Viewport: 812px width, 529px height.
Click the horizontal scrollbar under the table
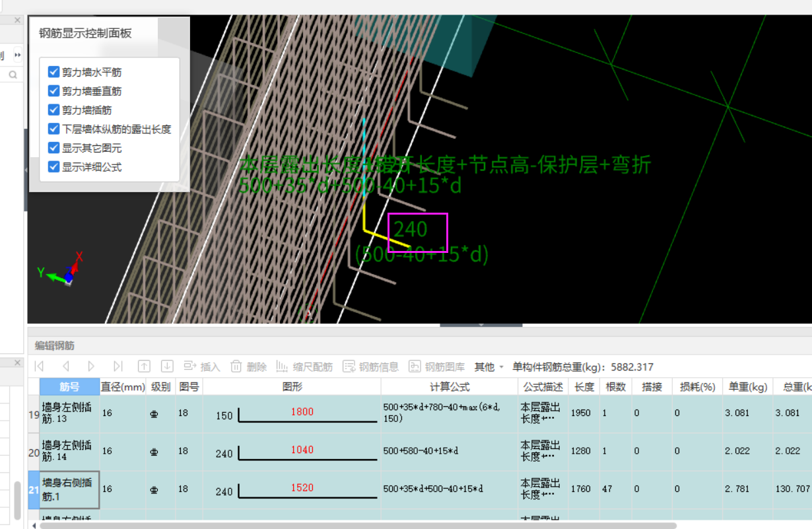pos(358,525)
